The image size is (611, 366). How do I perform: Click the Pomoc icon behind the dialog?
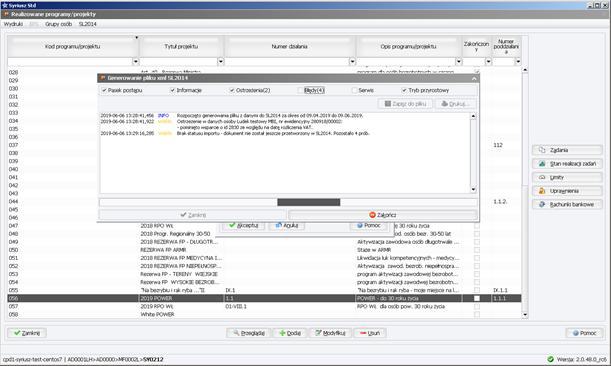click(360, 225)
